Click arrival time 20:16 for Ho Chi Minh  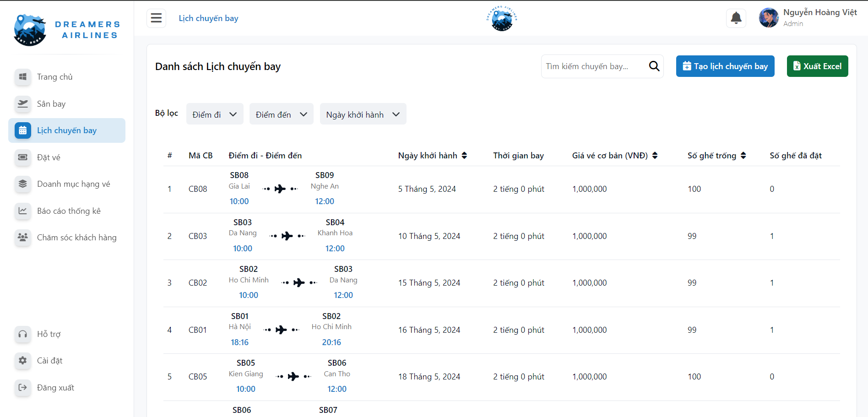point(331,342)
